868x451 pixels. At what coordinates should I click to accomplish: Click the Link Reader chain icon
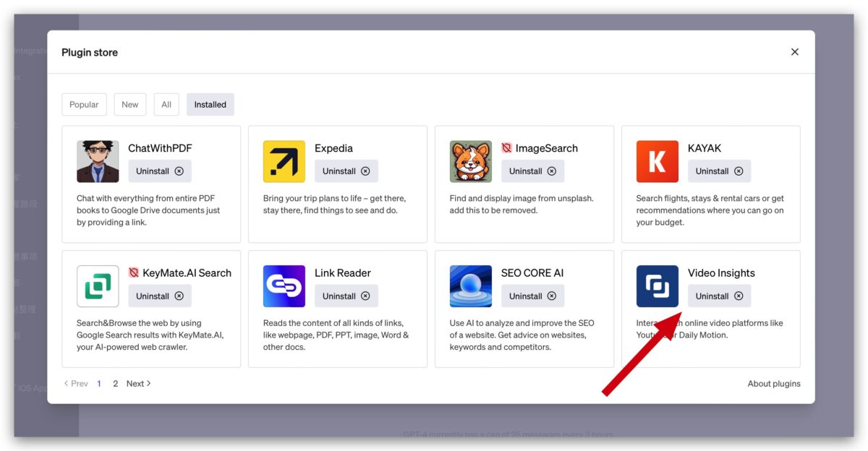click(x=284, y=286)
